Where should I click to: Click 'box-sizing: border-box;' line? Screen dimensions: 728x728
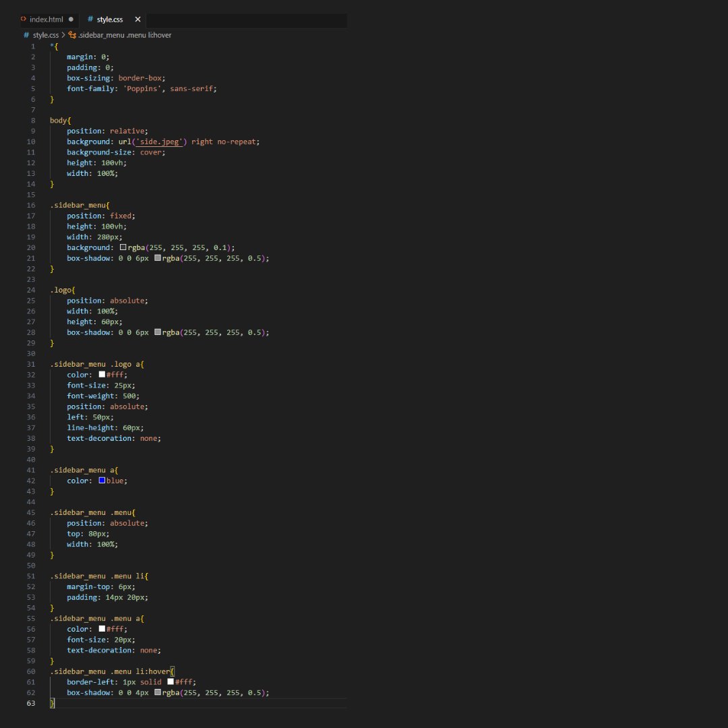(116, 78)
